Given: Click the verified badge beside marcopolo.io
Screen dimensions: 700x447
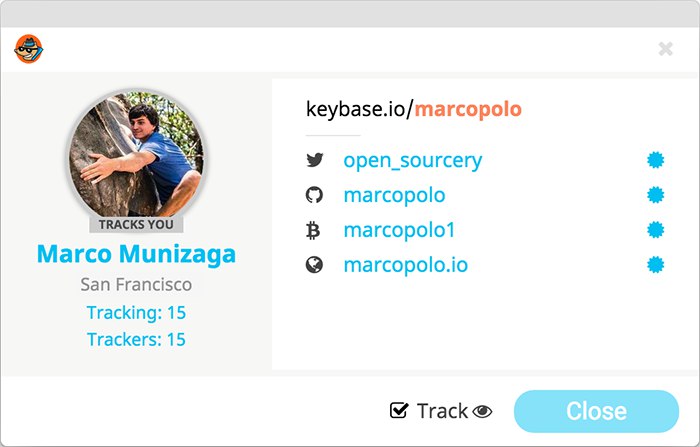Looking at the screenshot, I should point(656,265).
